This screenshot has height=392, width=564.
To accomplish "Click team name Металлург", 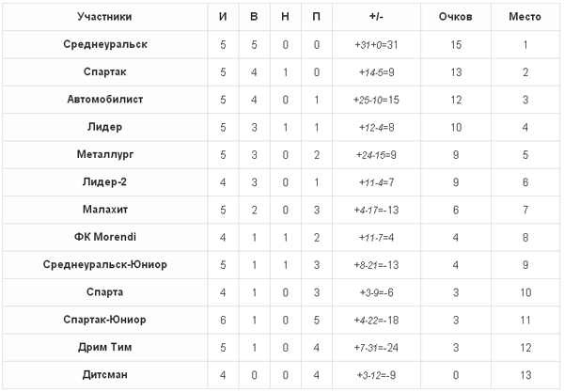I will point(105,154).
